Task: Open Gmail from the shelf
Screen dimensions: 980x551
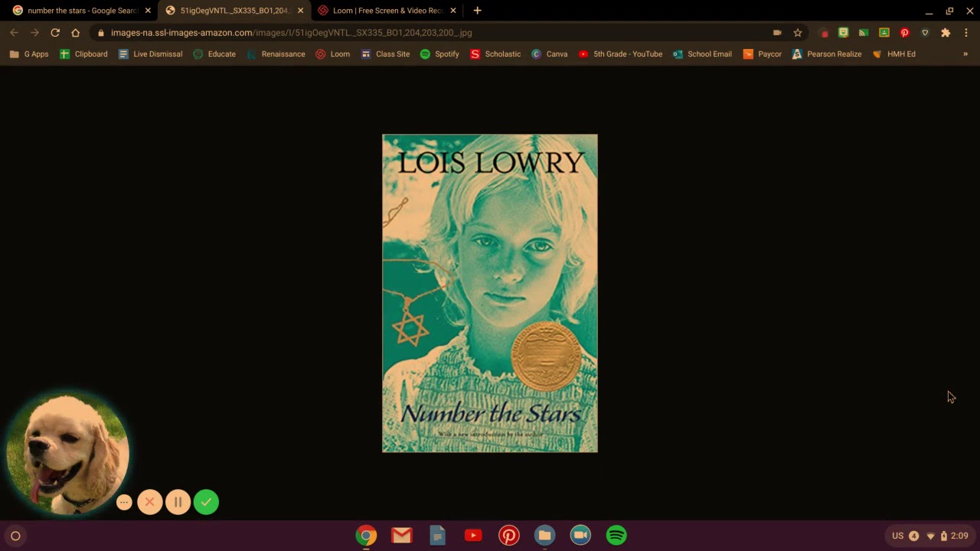Action: point(402,536)
